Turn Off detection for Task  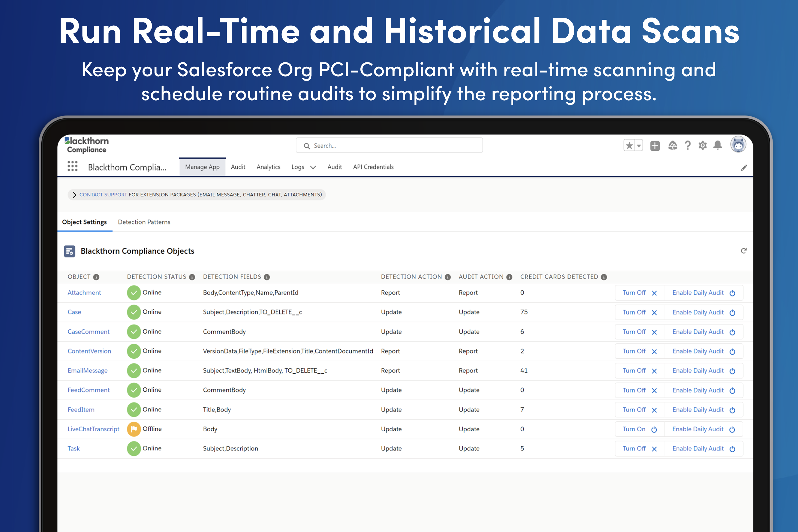[640, 449]
